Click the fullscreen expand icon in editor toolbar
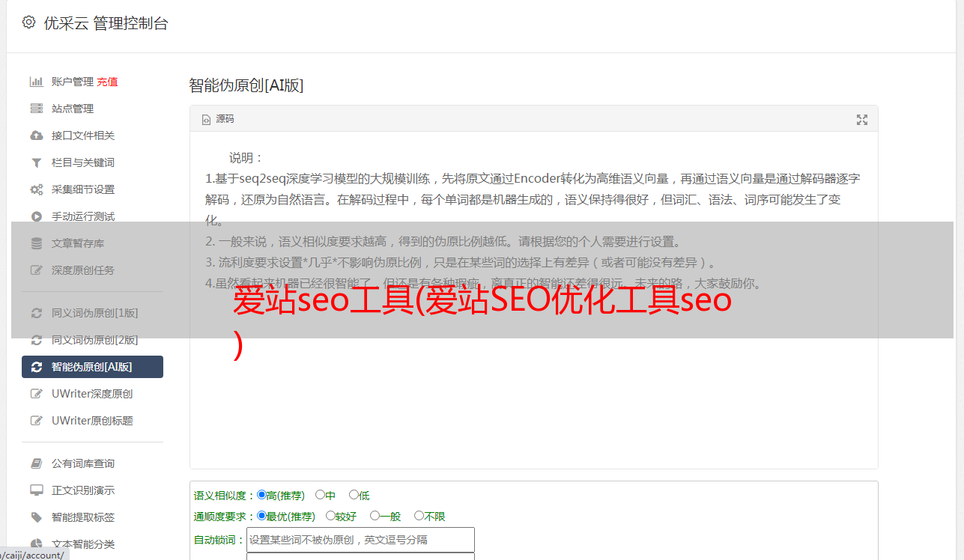Image resolution: width=964 pixels, height=560 pixels. tap(862, 120)
